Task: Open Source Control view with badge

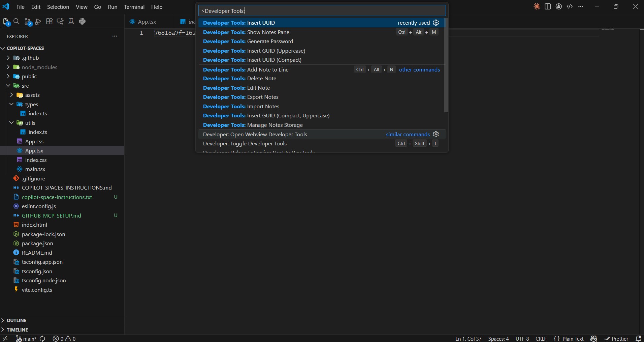Action: (28, 22)
